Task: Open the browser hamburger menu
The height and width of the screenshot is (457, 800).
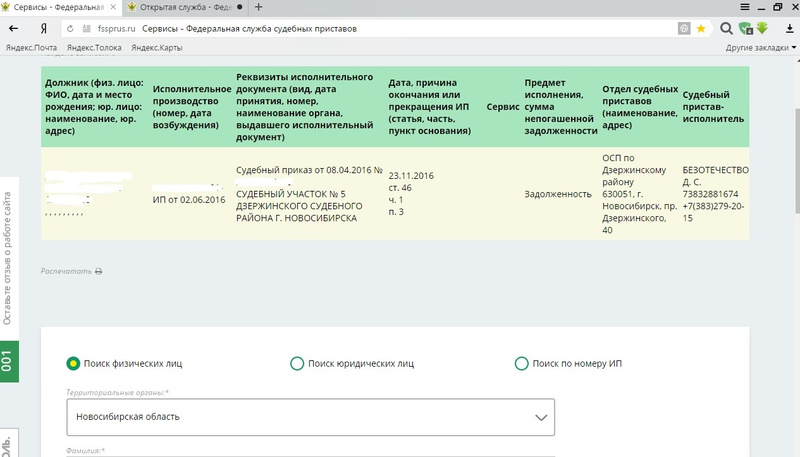Action: (x=745, y=7)
